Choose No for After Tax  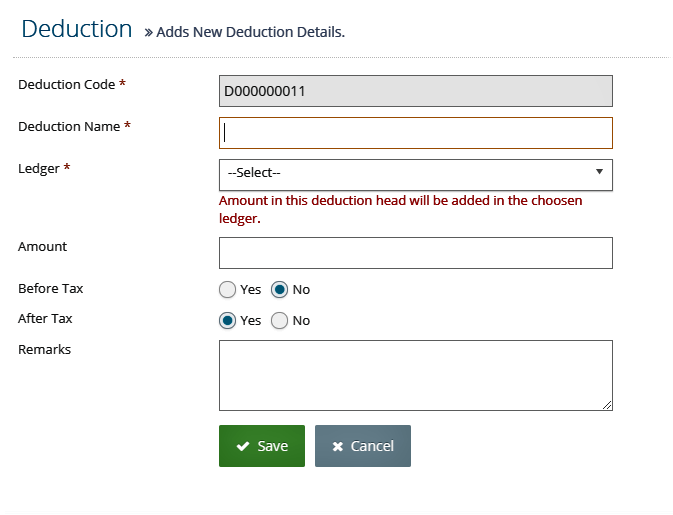tap(279, 321)
